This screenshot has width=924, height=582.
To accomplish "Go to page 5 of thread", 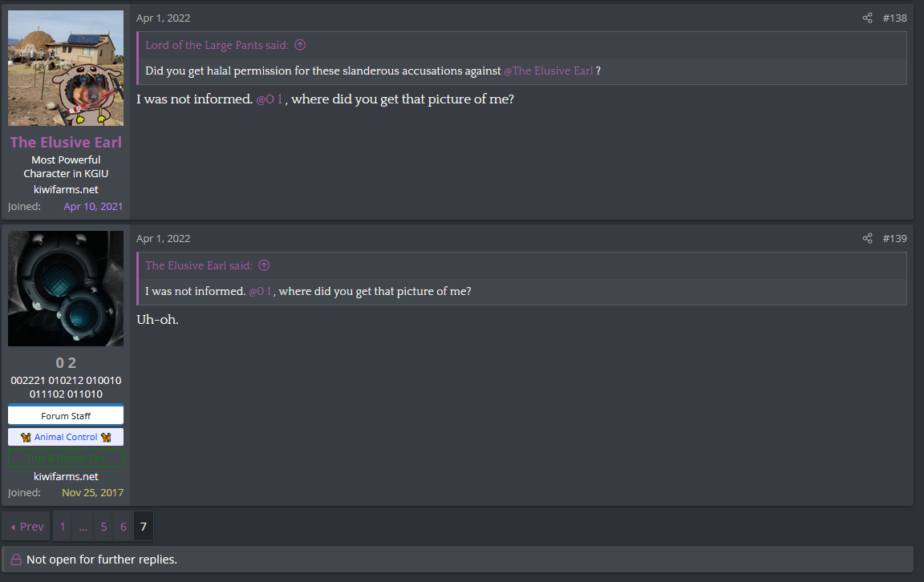I will pos(103,527).
